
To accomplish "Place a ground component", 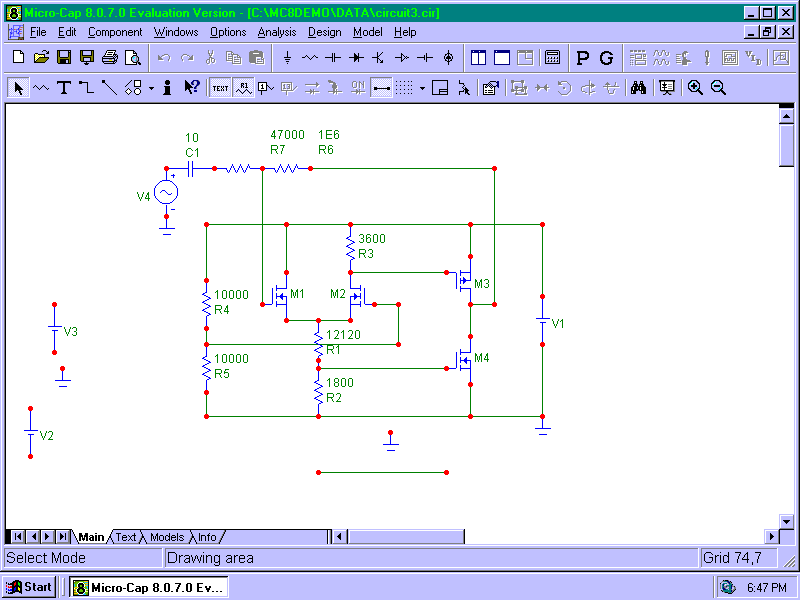I will (x=287, y=57).
